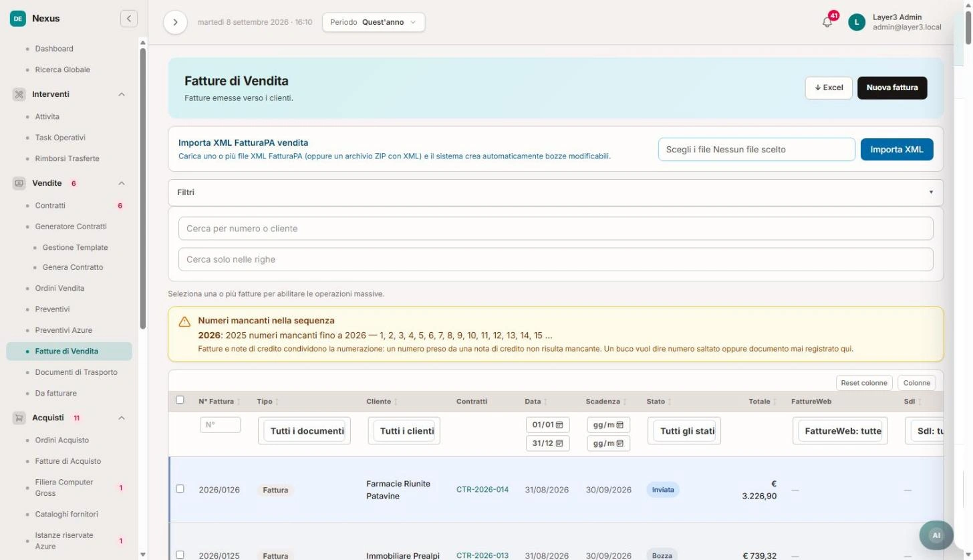Open Task Operativi in the sidebar
The width and height of the screenshot is (973, 560).
point(60,138)
